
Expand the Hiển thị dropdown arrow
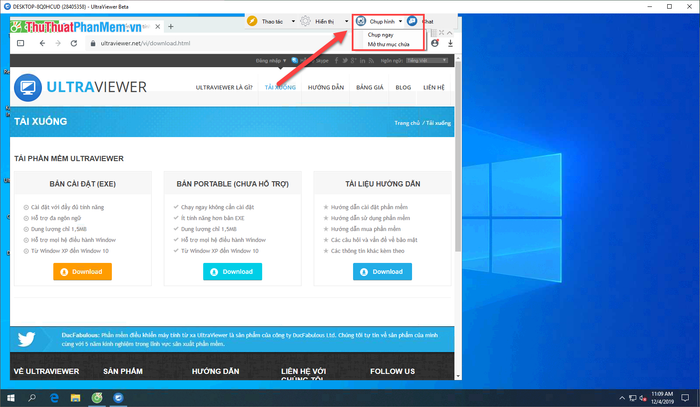[346, 21]
